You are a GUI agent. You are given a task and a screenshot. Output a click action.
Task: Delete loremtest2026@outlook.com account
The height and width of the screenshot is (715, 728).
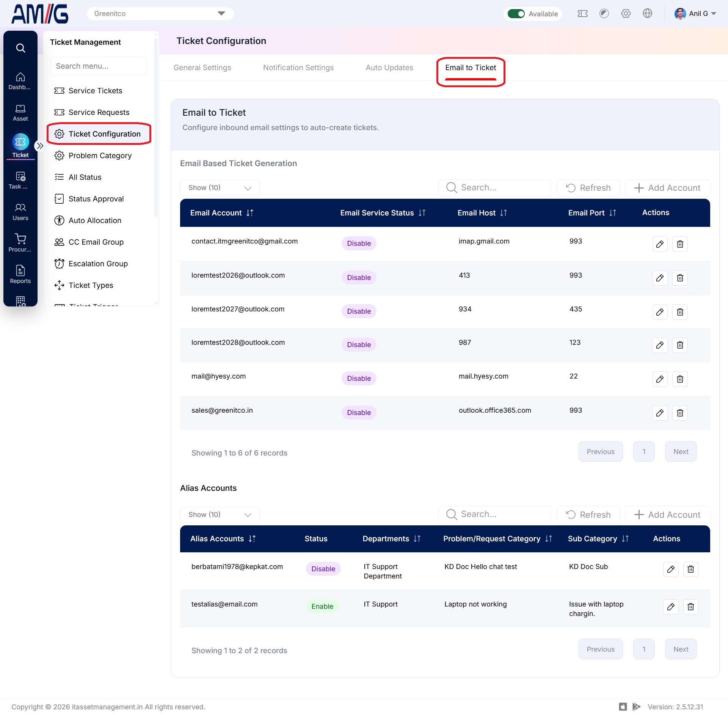click(680, 278)
